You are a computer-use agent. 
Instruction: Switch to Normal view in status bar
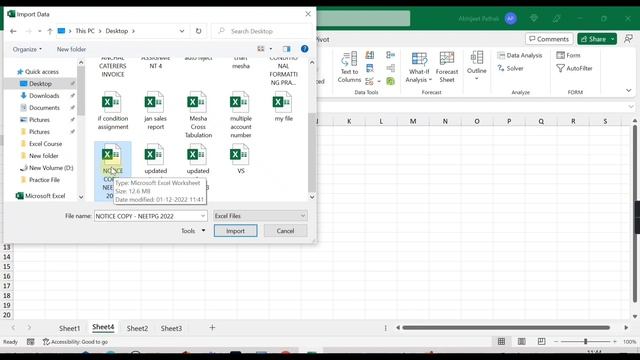501,342
